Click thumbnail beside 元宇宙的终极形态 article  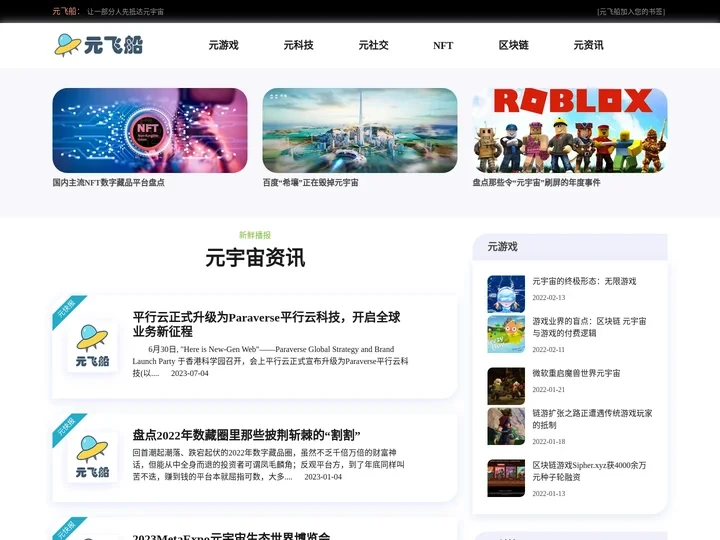tap(506, 294)
